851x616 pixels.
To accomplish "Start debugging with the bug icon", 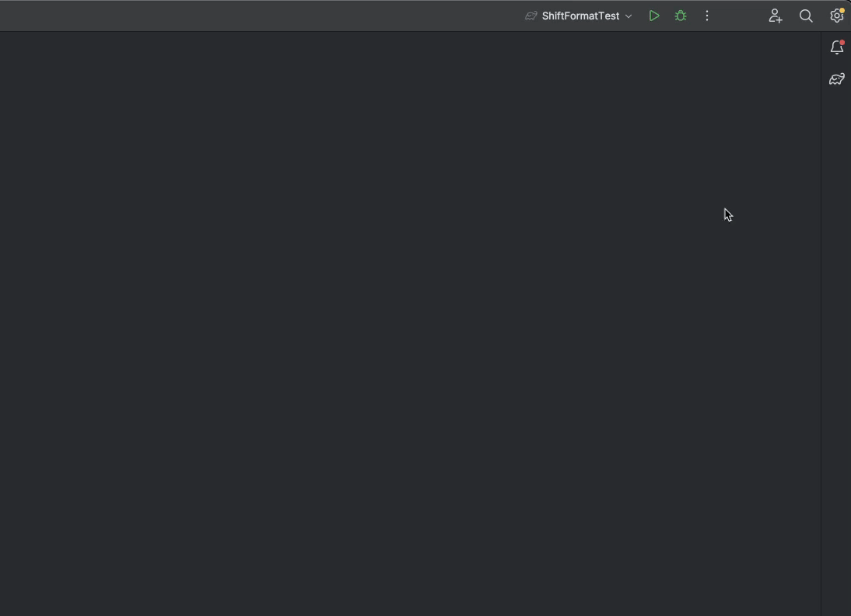I will pyautogui.click(x=681, y=16).
